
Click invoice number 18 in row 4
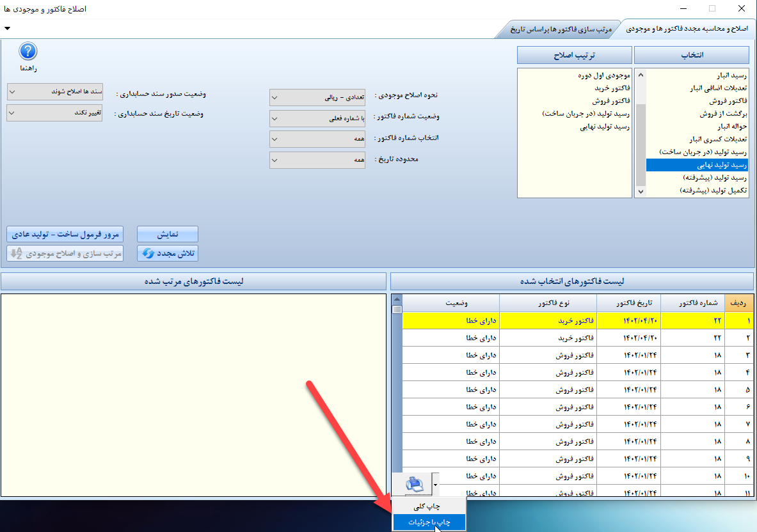693,373
